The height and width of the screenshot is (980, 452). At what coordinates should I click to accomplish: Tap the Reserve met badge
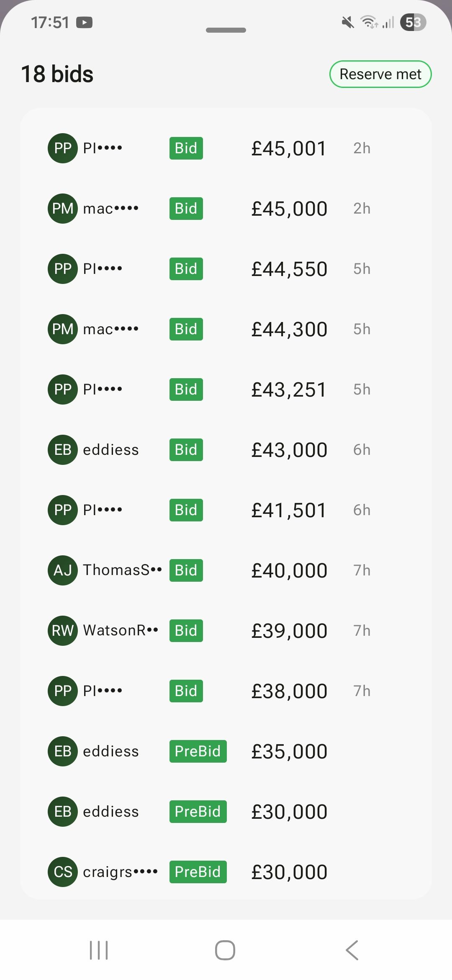coord(380,74)
